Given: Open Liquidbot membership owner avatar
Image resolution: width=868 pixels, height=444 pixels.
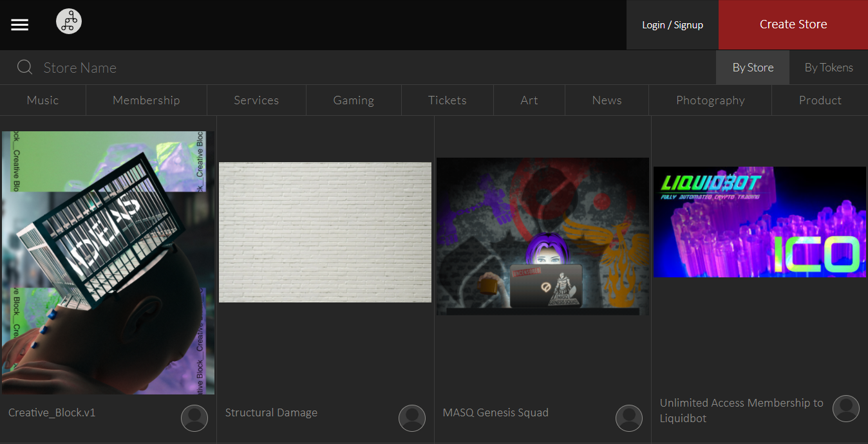Looking at the screenshot, I should (x=846, y=409).
